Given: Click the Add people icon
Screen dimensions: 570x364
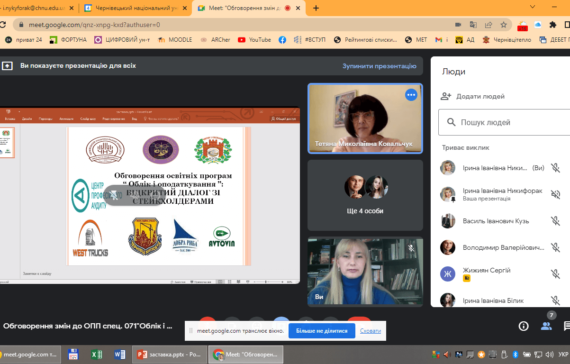Looking at the screenshot, I should point(445,96).
